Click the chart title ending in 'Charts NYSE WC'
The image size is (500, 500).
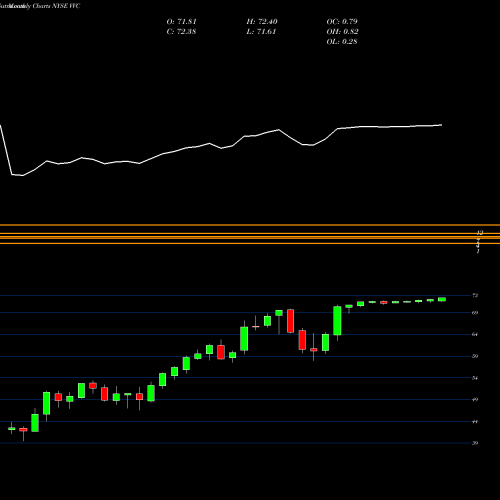(40, 6)
